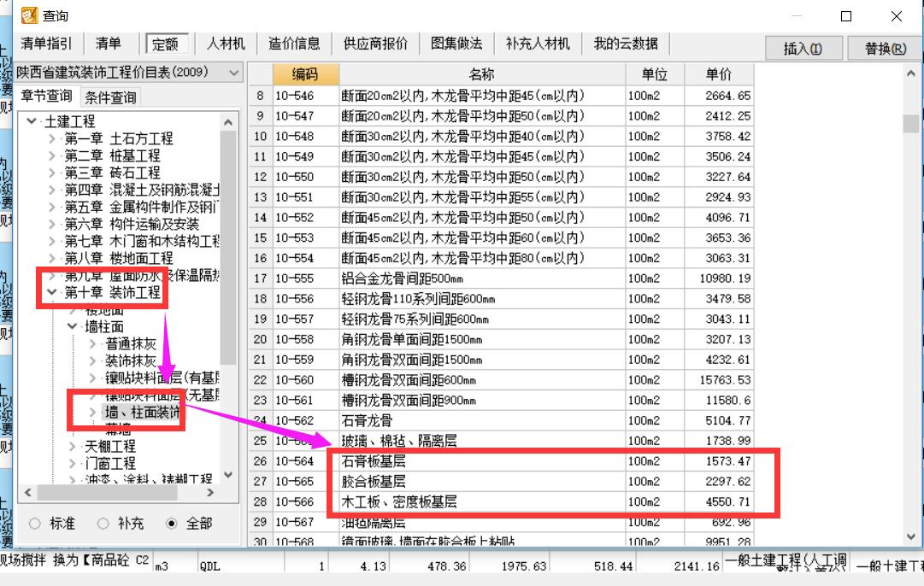924x586 pixels.
Task: Close the 查询 window
Action: 897,16
